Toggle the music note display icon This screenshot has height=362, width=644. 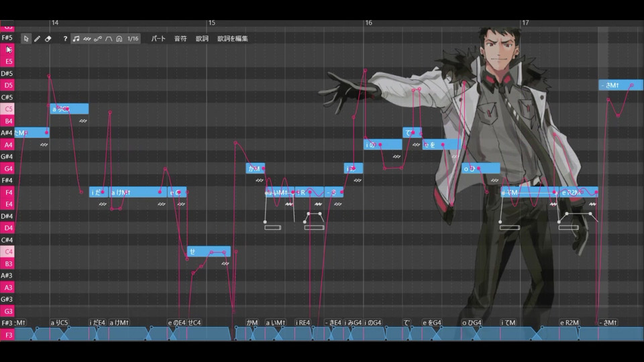click(76, 39)
